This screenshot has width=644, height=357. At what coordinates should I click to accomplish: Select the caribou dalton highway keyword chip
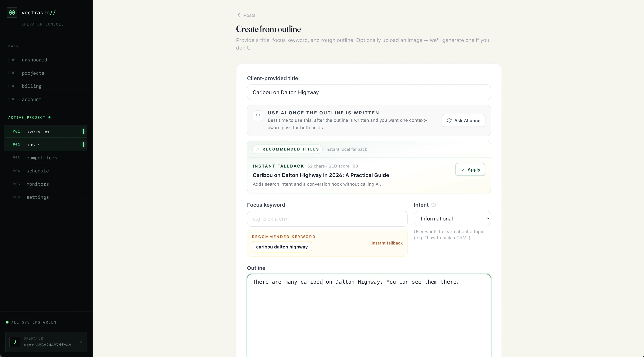pos(282,247)
